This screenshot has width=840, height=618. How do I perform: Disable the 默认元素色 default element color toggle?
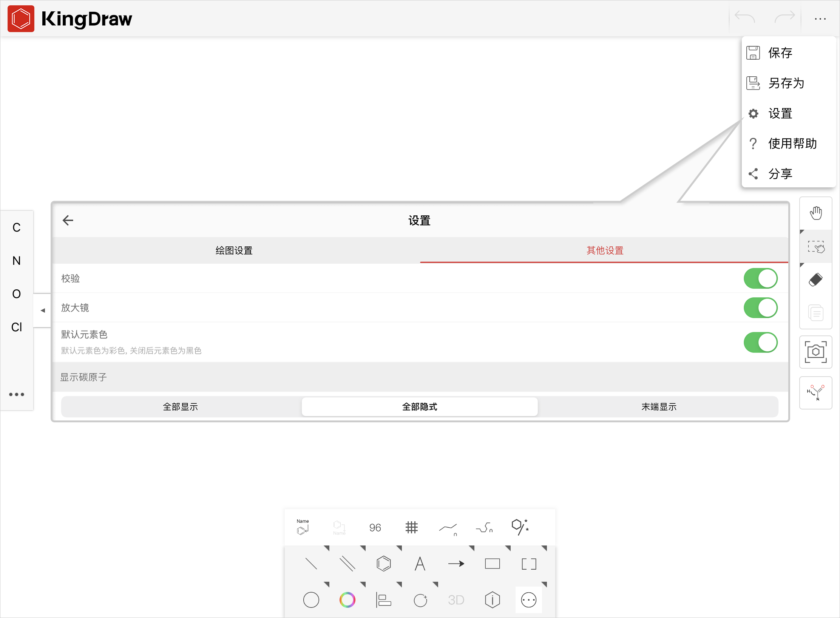coord(760,342)
